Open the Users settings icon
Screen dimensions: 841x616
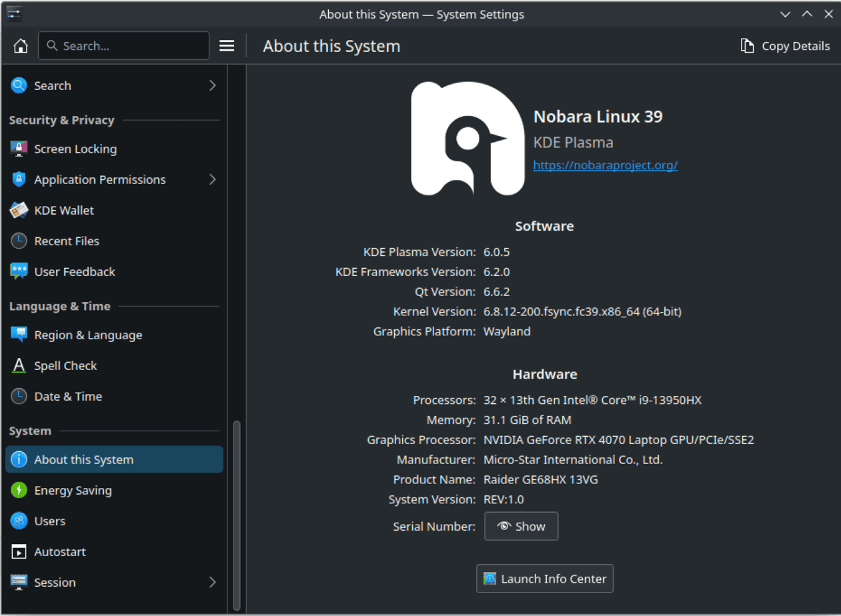(19, 521)
